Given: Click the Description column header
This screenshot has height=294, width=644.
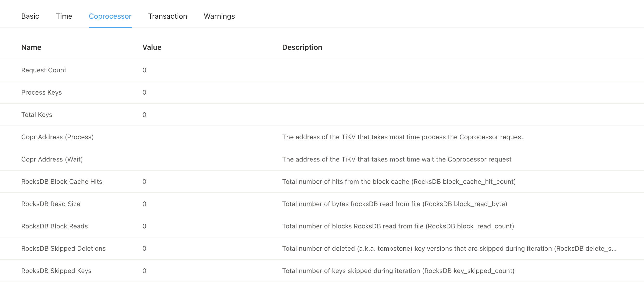Looking at the screenshot, I should pyautogui.click(x=302, y=47).
